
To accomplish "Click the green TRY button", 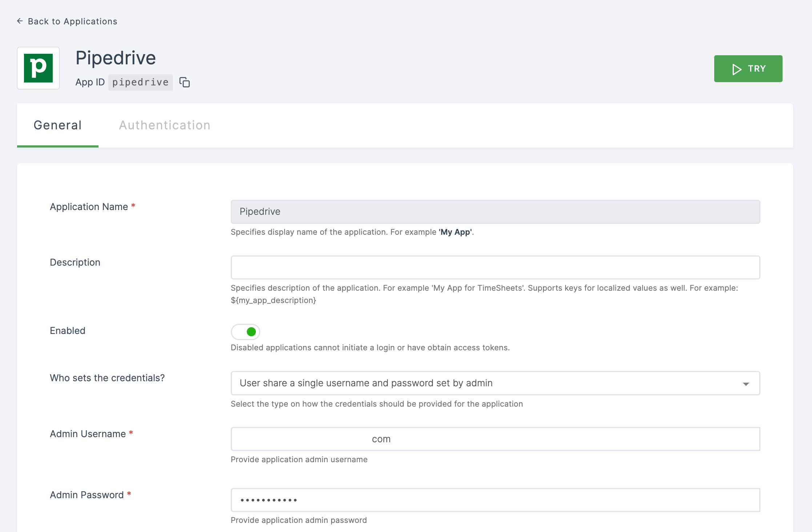I will point(748,69).
